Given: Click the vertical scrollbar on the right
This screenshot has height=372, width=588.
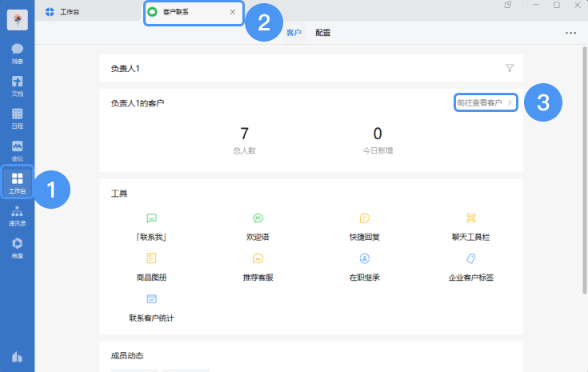Looking at the screenshot, I should point(584,160).
